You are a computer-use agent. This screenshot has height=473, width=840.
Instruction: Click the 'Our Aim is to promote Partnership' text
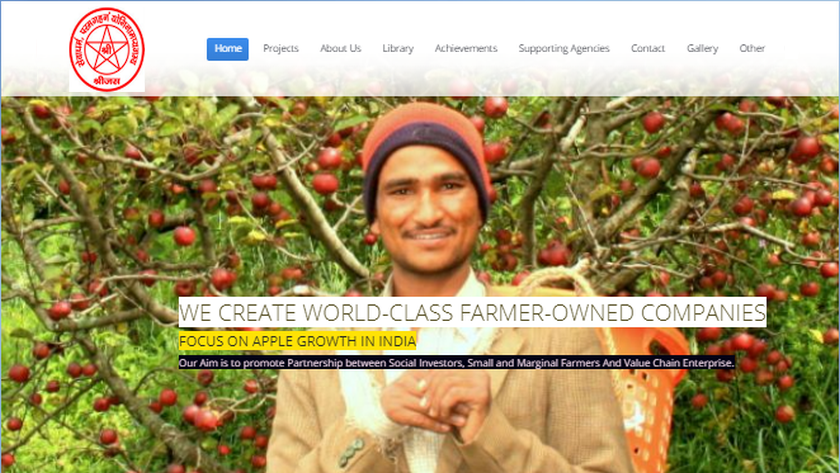click(x=456, y=363)
